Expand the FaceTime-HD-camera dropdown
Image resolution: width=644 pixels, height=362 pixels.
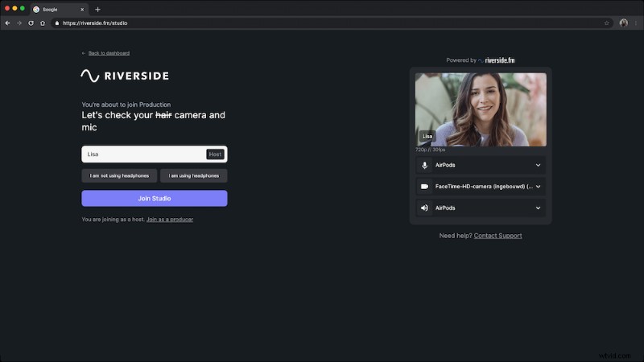coord(538,186)
